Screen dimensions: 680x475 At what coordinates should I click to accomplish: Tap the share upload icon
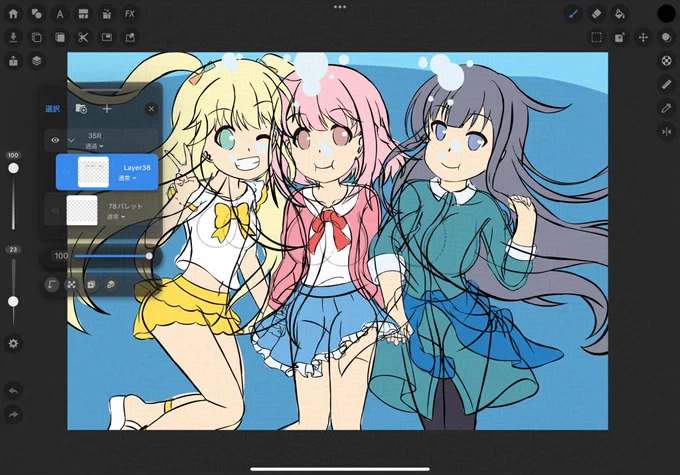pos(13,61)
